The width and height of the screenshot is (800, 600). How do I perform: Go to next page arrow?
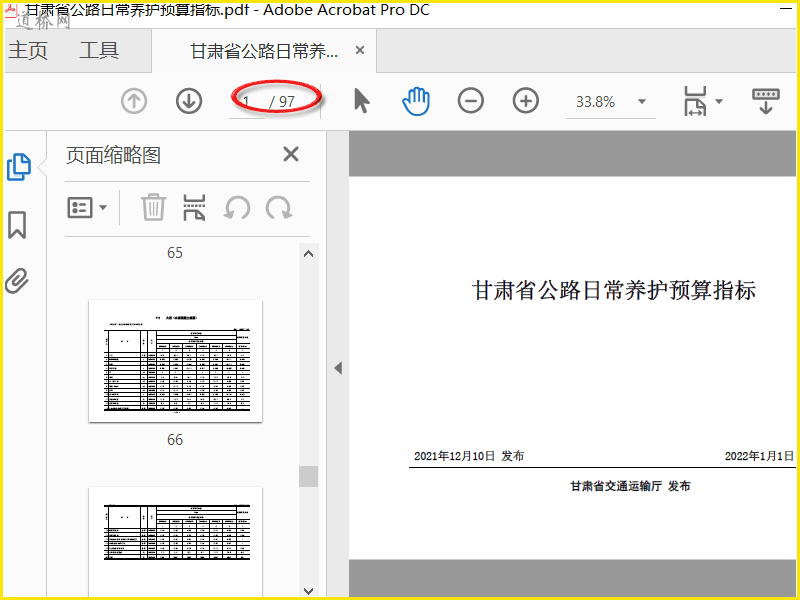189,101
